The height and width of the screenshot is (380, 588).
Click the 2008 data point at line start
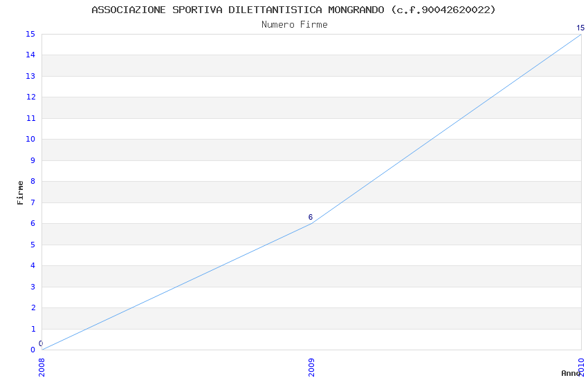coord(42,350)
